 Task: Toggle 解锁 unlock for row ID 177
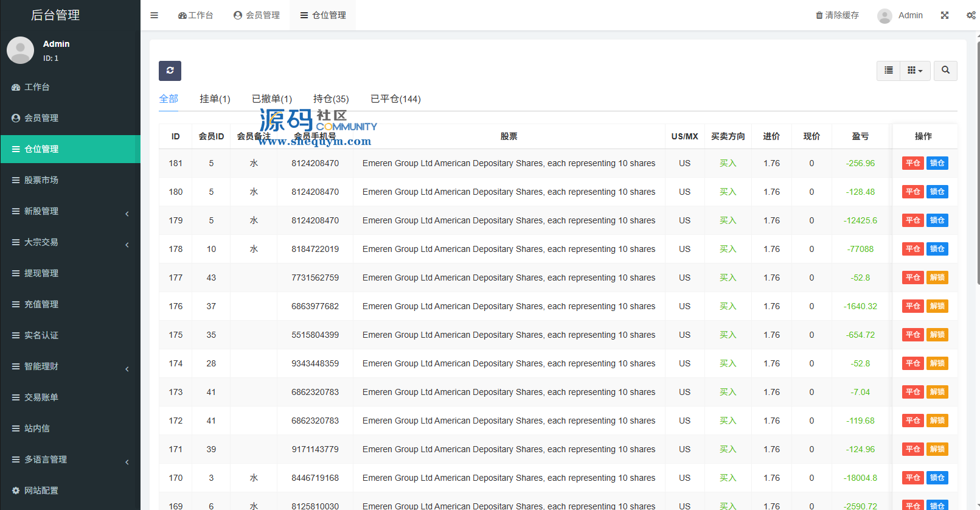(x=937, y=278)
